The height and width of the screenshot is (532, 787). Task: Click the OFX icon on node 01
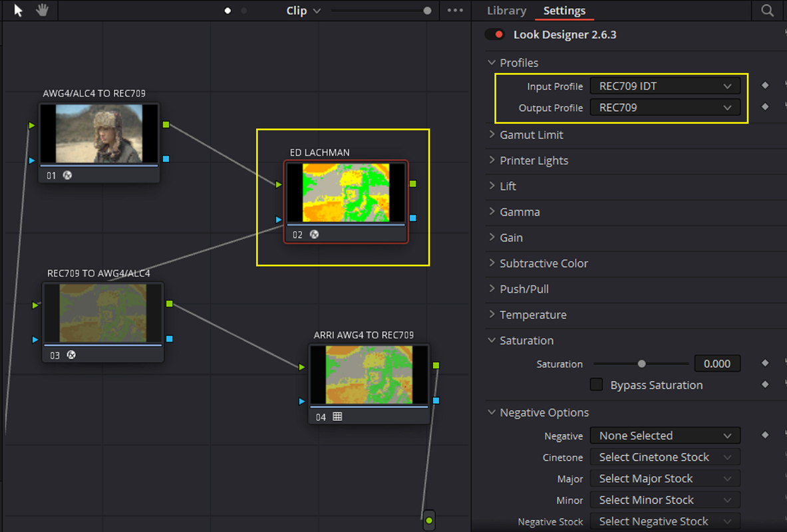(67, 175)
